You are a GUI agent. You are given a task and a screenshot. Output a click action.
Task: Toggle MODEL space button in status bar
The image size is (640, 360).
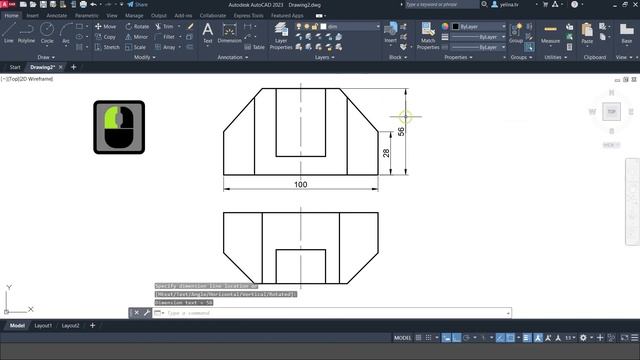(402, 338)
